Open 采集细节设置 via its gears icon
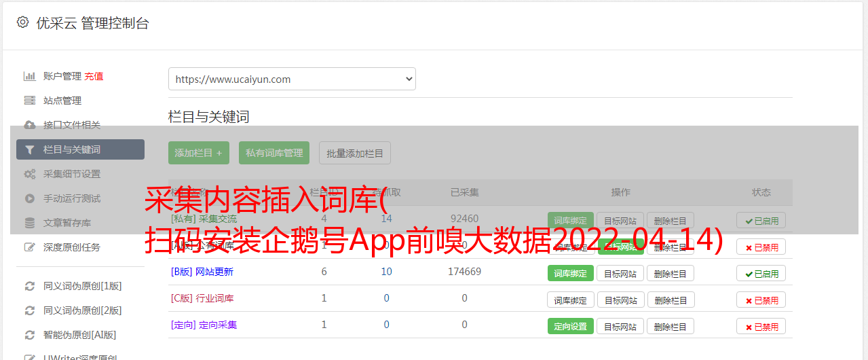The width and height of the screenshot is (868, 360). click(x=30, y=174)
